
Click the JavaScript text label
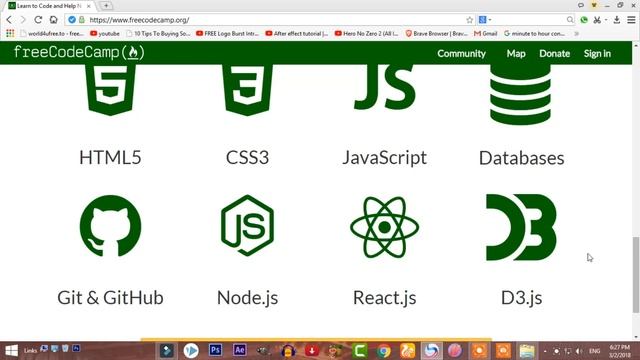384,158
